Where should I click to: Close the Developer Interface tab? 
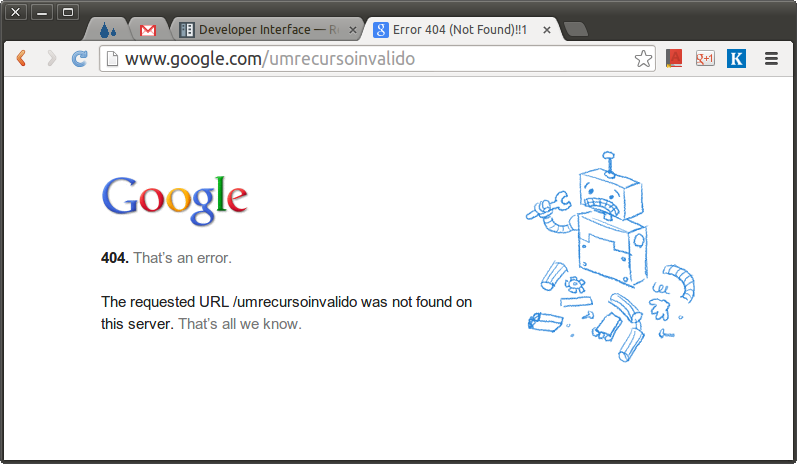coord(352,30)
